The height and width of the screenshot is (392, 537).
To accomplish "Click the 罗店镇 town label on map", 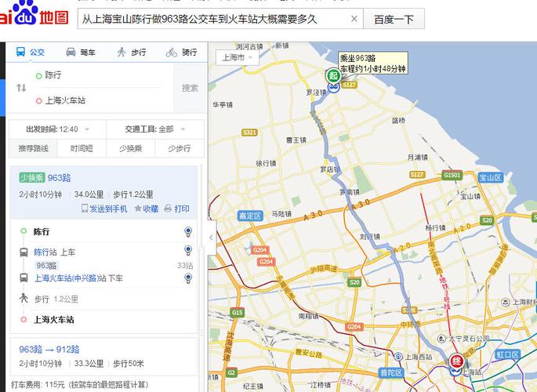I will 330,169.
